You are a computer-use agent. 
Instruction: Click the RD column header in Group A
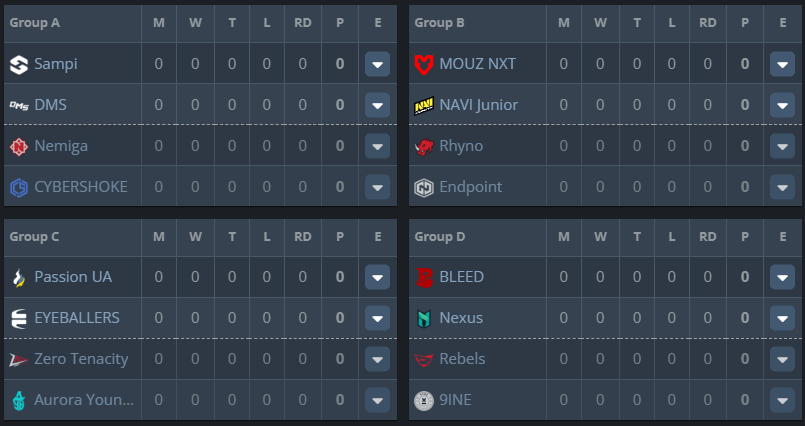click(303, 23)
